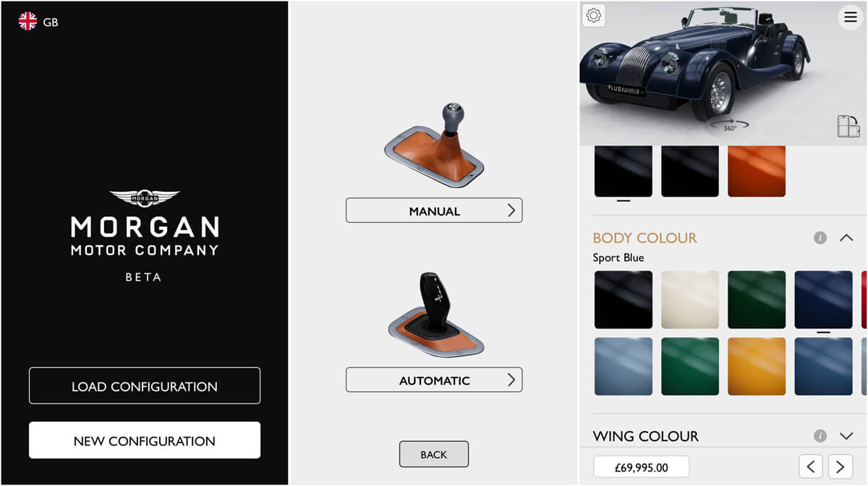Choose the Manual gearbox option
Viewport: 868px width, 486px height.
pyautogui.click(x=434, y=210)
